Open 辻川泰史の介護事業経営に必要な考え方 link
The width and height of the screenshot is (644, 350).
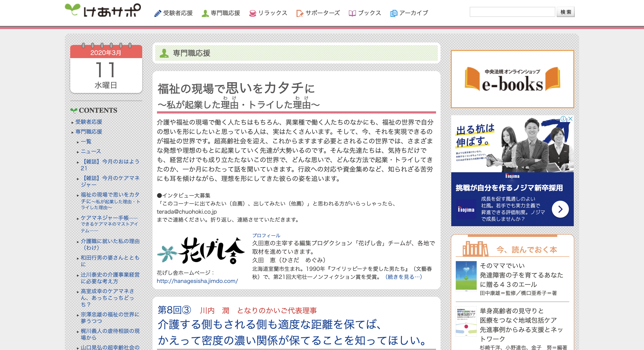pyautogui.click(x=110, y=278)
